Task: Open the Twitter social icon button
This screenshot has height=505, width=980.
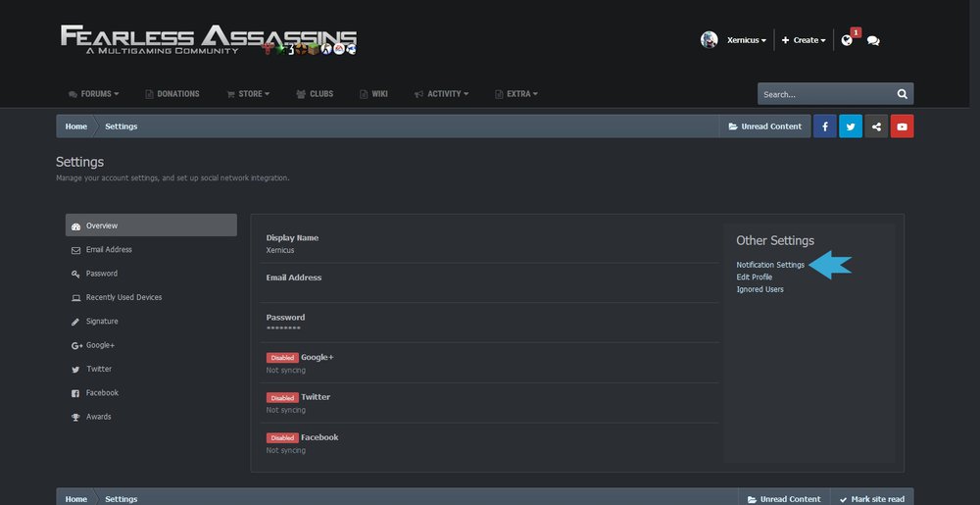Action: (851, 126)
